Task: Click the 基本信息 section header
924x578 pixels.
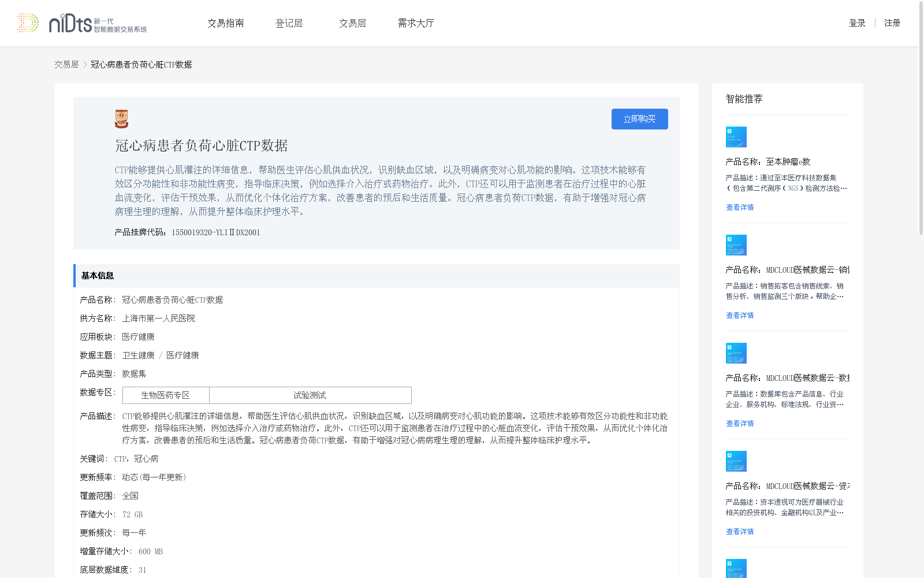Action: click(377, 276)
